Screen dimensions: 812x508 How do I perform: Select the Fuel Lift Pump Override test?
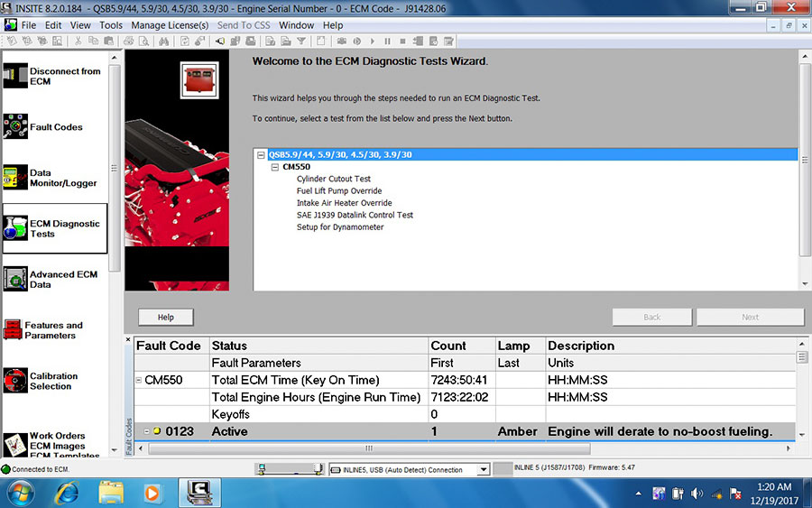[x=339, y=191]
